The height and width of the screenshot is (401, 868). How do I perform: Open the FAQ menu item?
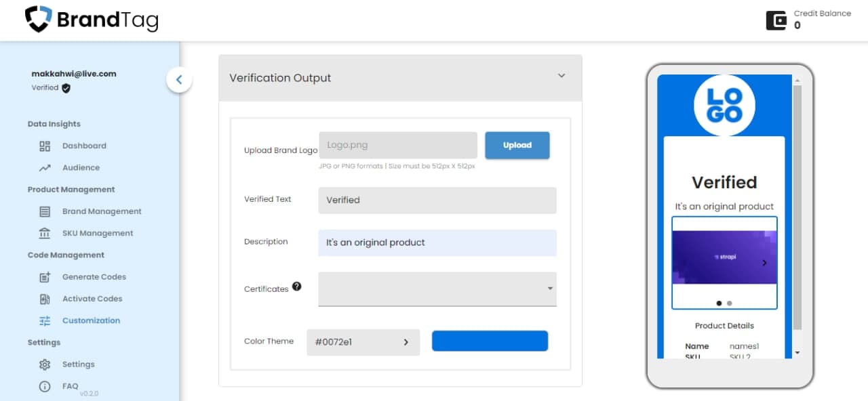(x=71, y=386)
